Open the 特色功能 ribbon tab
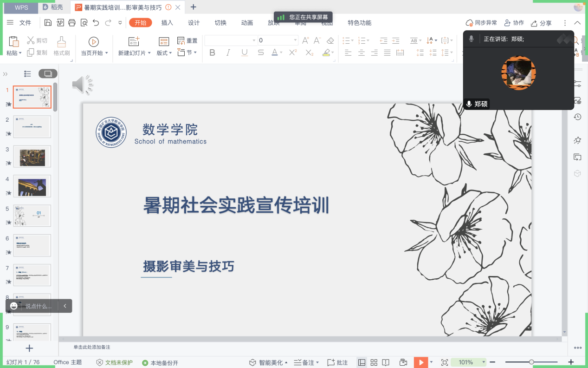 coord(360,23)
